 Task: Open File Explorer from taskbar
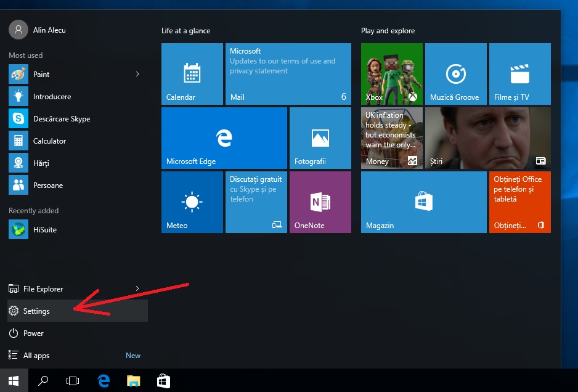click(134, 380)
